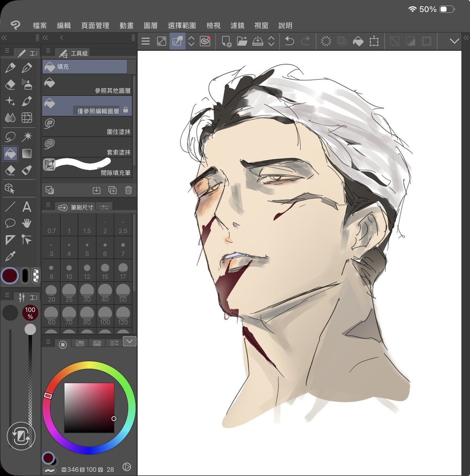The height and width of the screenshot is (476, 470).
Task: Select 套索塗抹 sub tool
Action: (87, 148)
